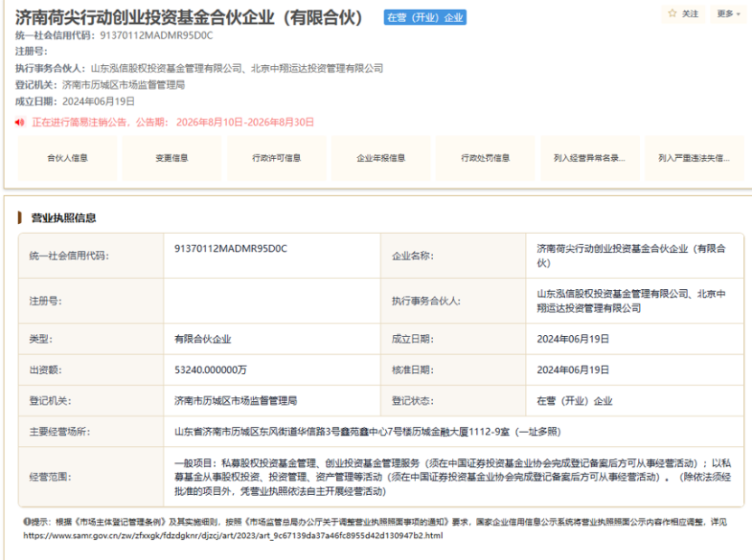
Task: Click the 经营范围 label cell
Action: click(91, 477)
